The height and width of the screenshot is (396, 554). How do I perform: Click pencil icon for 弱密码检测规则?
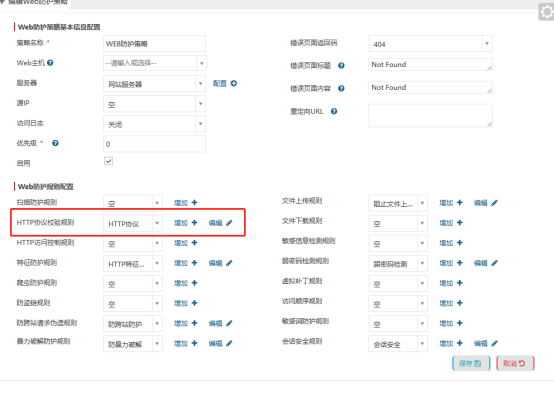pos(494,263)
